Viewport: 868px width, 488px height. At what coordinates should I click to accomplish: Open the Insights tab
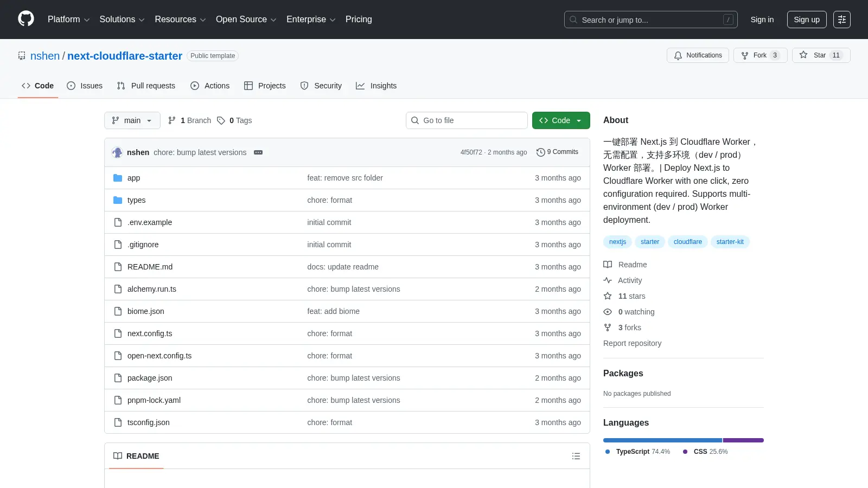point(376,86)
